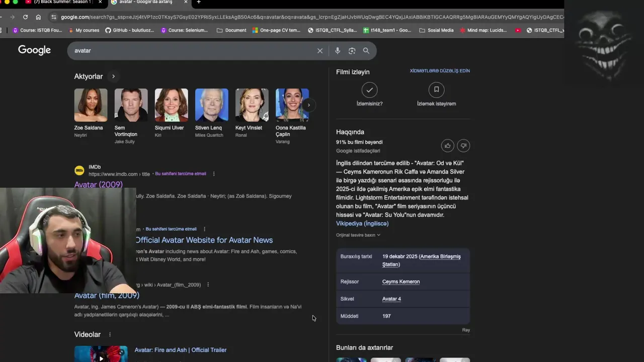Open Document bookmarks folder

[231, 30]
